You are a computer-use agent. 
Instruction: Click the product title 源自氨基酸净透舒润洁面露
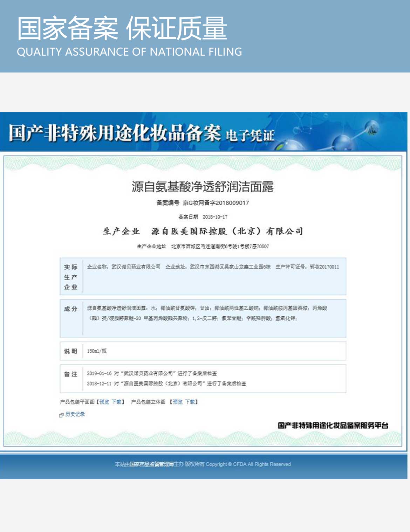[203, 187]
